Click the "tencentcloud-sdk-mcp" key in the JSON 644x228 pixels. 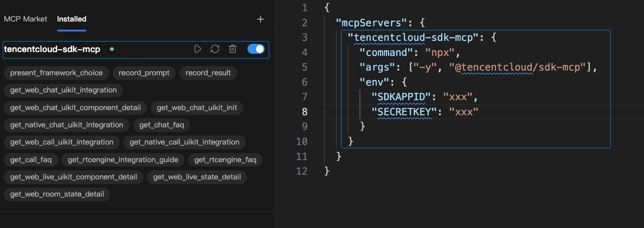(x=413, y=37)
